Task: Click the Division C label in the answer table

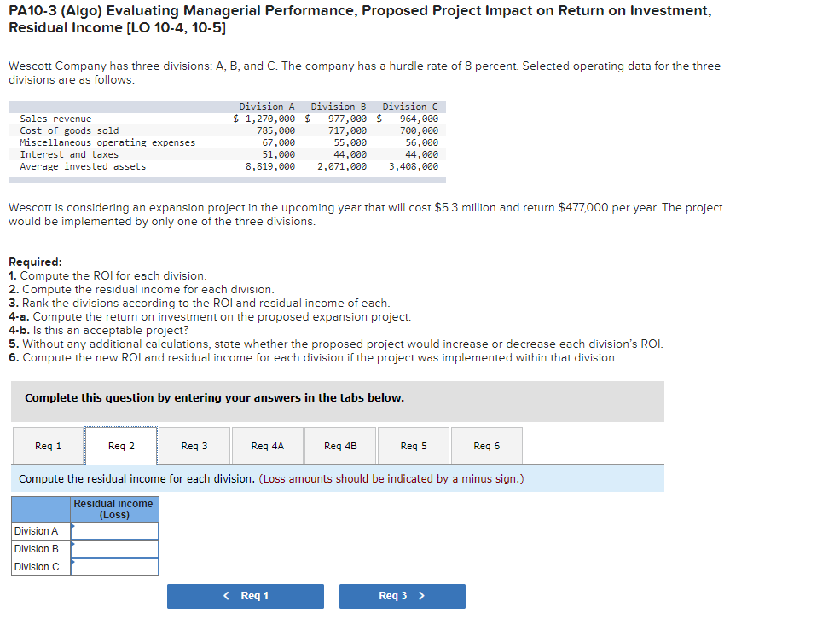Action: (x=36, y=566)
